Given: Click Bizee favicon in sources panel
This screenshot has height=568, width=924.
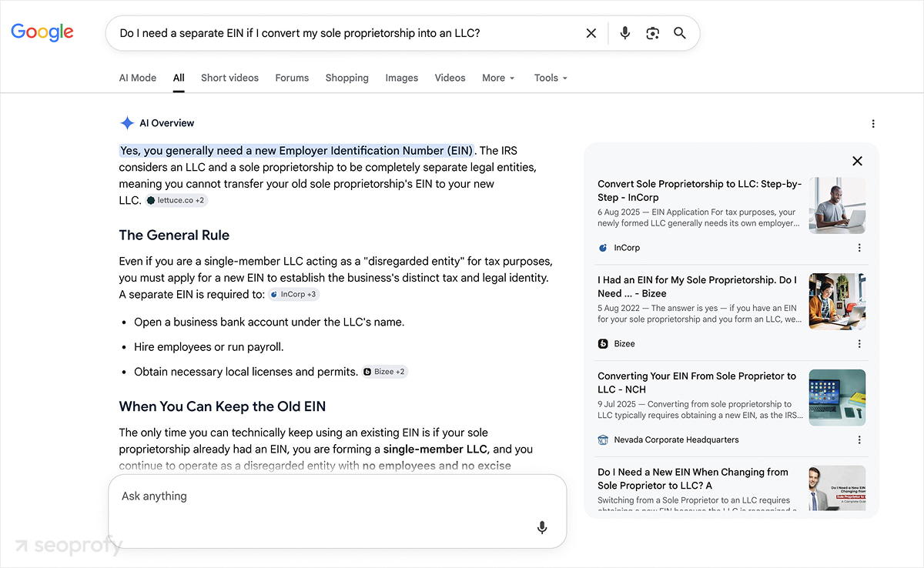Looking at the screenshot, I should 603,344.
